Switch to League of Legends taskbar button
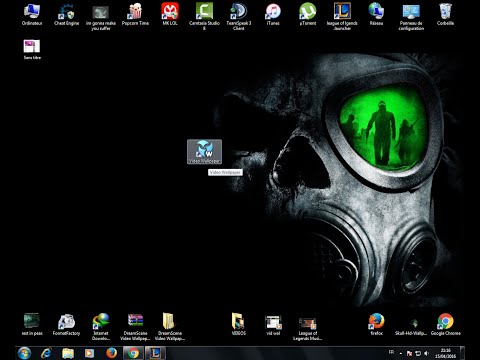 [155, 353]
